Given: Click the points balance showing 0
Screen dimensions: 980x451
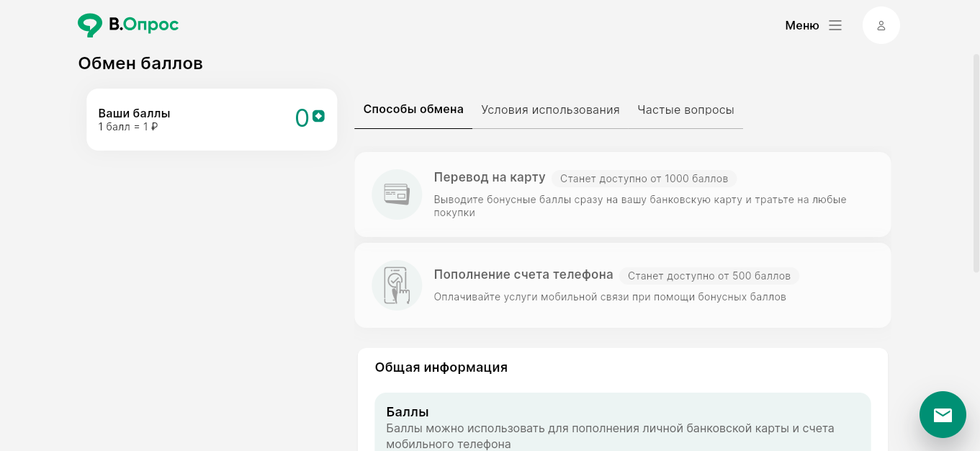Looking at the screenshot, I should coord(302,117).
